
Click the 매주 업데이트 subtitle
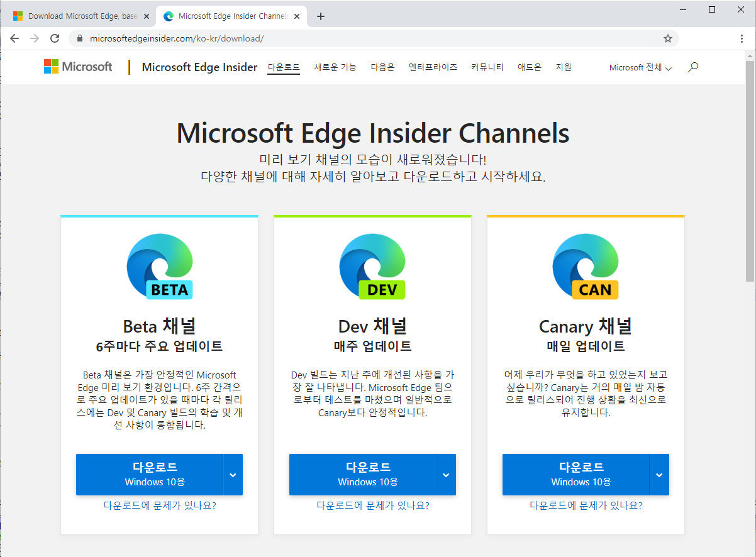(x=373, y=346)
